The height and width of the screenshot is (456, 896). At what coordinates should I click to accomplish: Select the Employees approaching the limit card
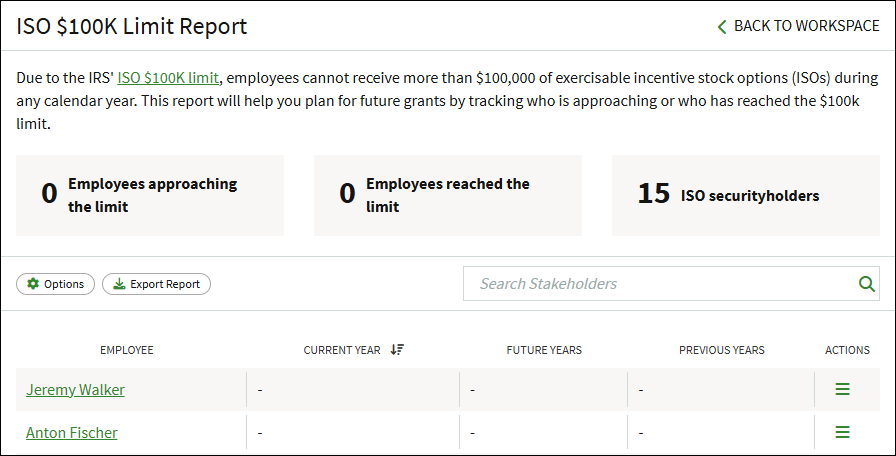[x=150, y=195]
